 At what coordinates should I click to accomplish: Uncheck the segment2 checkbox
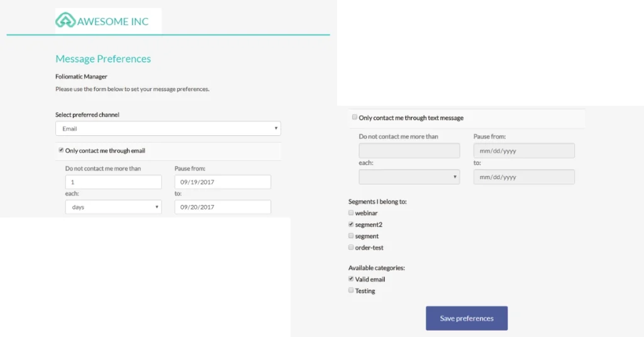coord(351,224)
